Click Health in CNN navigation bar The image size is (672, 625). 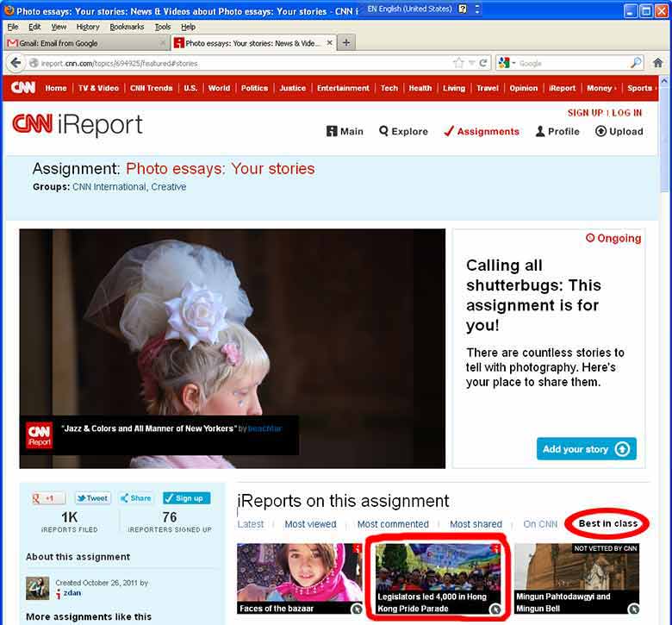click(420, 88)
